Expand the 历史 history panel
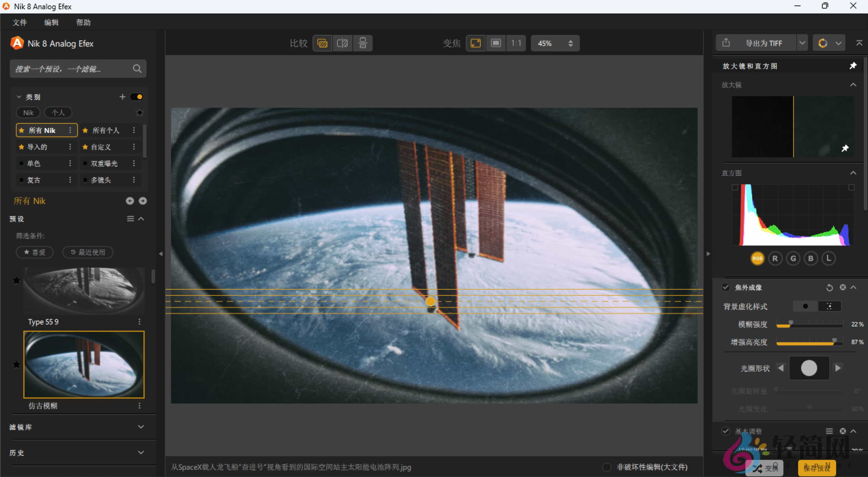 tap(141, 453)
